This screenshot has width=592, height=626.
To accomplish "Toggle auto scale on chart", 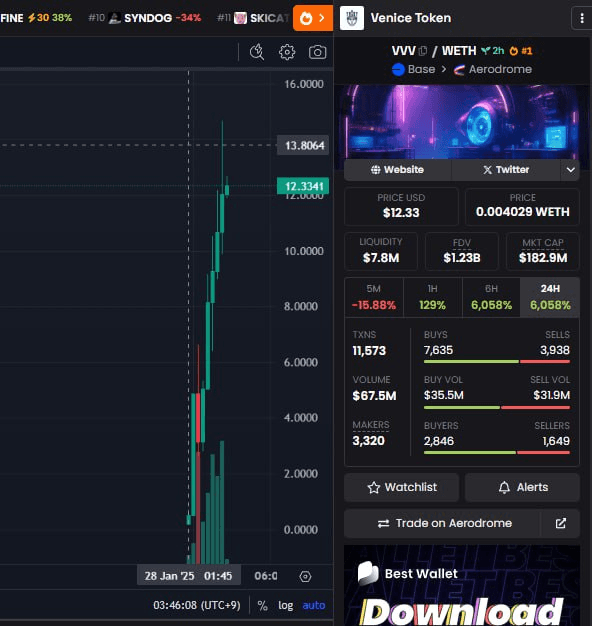I will (314, 605).
